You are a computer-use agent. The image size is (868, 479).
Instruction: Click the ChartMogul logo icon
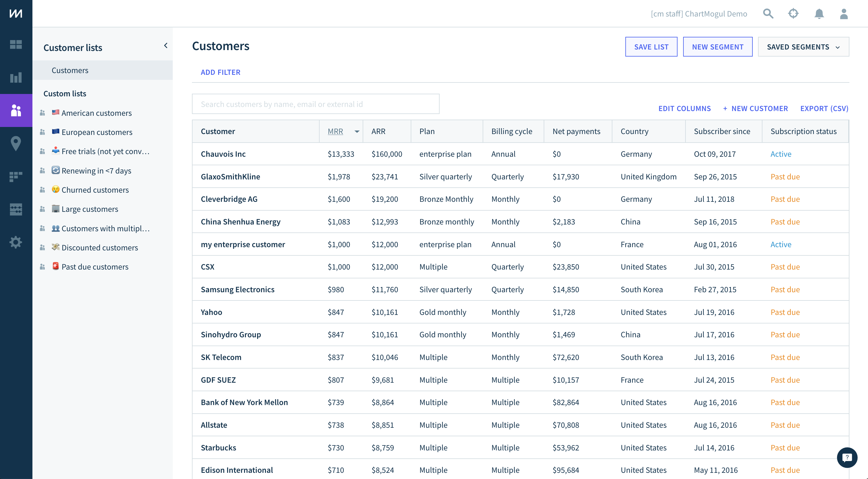pos(16,14)
